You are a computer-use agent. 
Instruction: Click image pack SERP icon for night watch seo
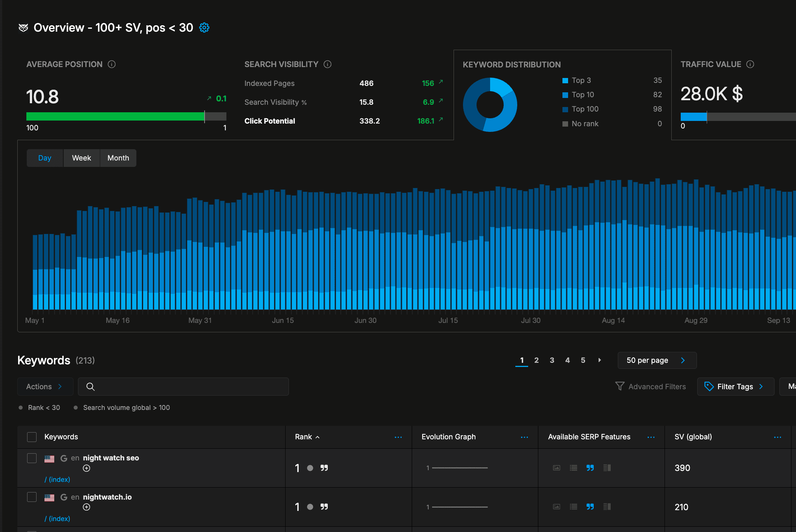click(x=556, y=468)
